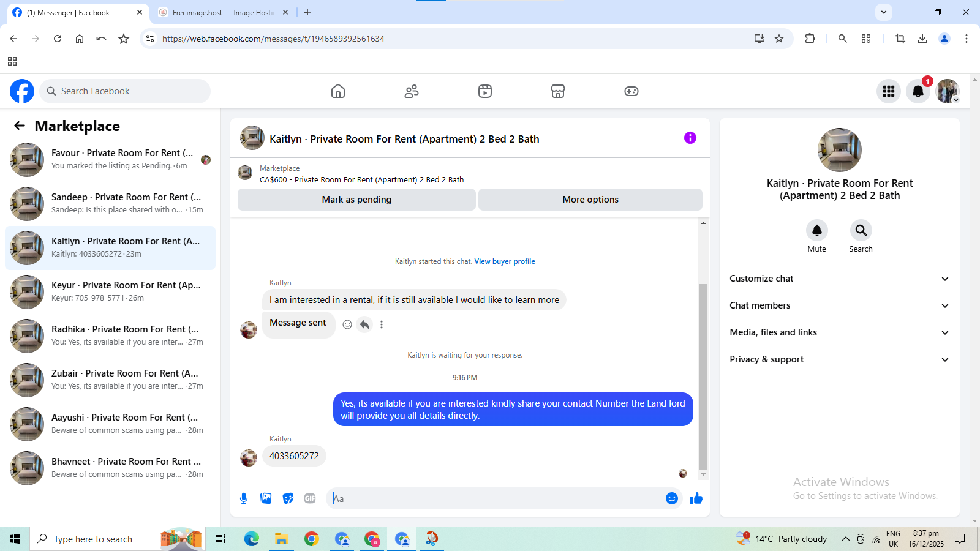Open the View buyer profile link
Viewport: 980px width, 551px height.
point(505,261)
